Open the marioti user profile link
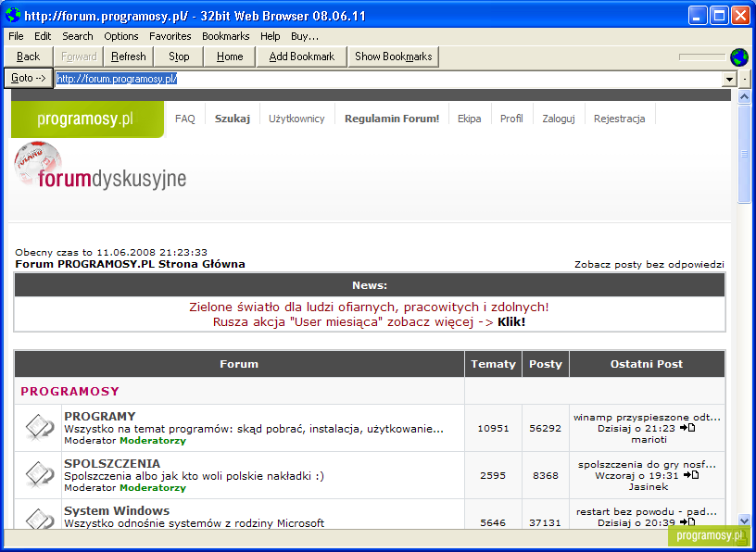 (649, 440)
